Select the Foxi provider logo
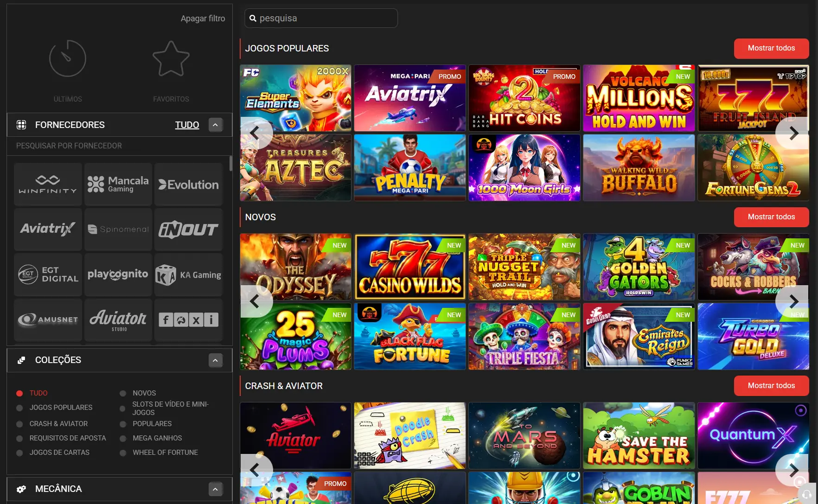Viewport: 818px width, 504px height. tap(188, 319)
